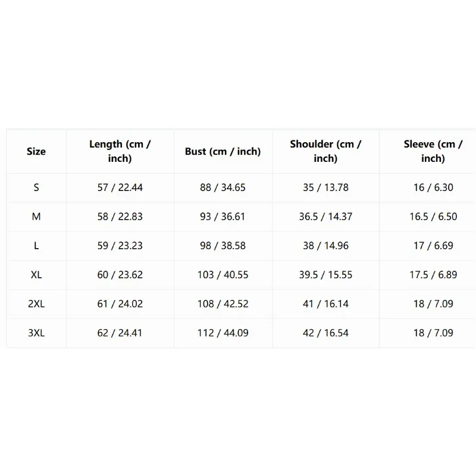
Task: Click the XL size row label
Action: point(36,275)
